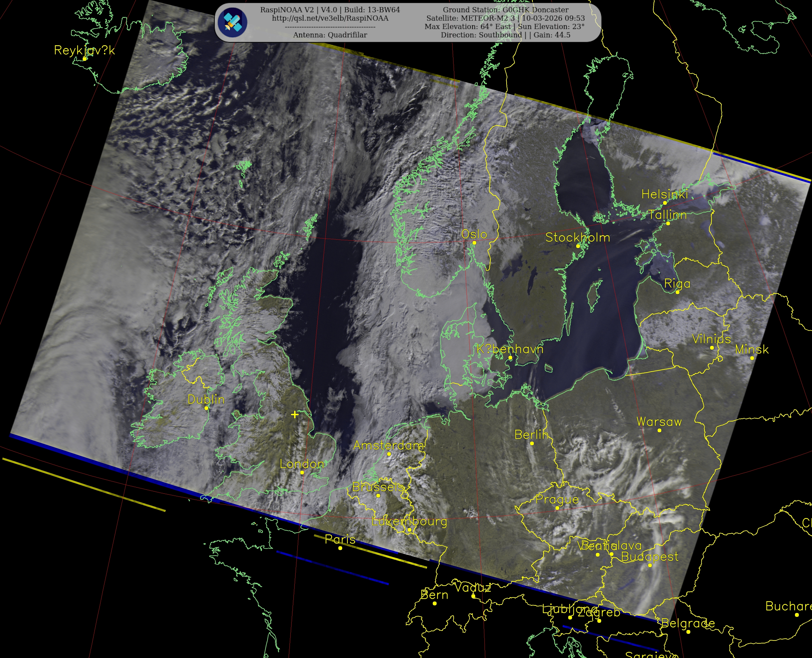Select the Berlin city marker dot
Image resolution: width=812 pixels, height=658 pixels.
532,444
